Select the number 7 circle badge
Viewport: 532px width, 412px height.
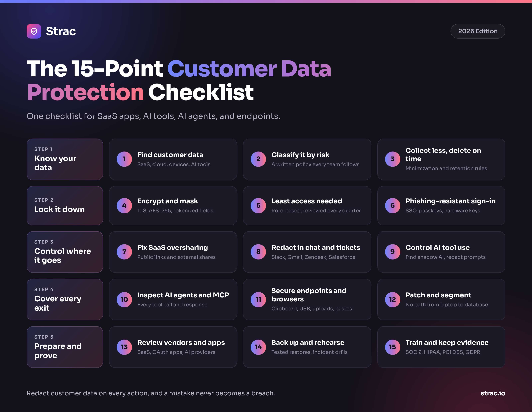click(124, 252)
